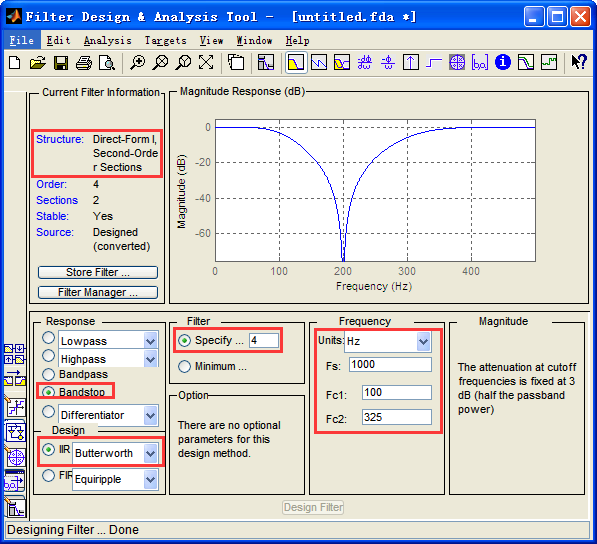The image size is (597, 544).
Task: Show the Magnitude Response Estimate
Action: 526,62
